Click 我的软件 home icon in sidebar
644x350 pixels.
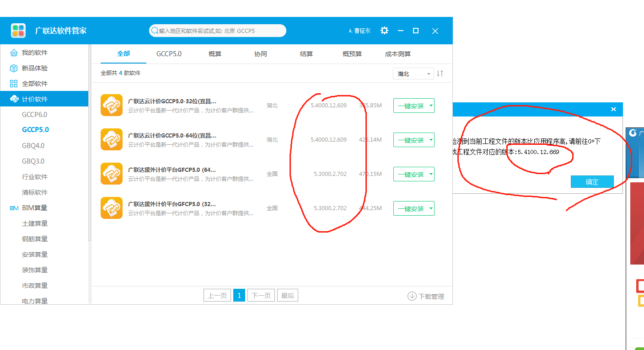tap(14, 53)
